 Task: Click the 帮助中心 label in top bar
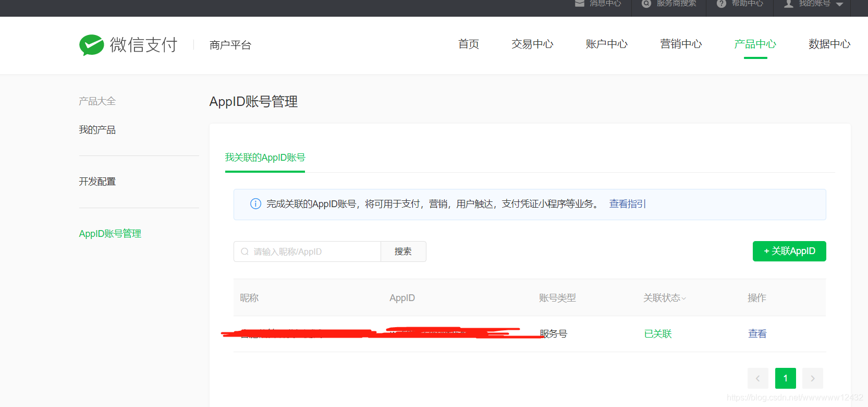(x=748, y=3)
